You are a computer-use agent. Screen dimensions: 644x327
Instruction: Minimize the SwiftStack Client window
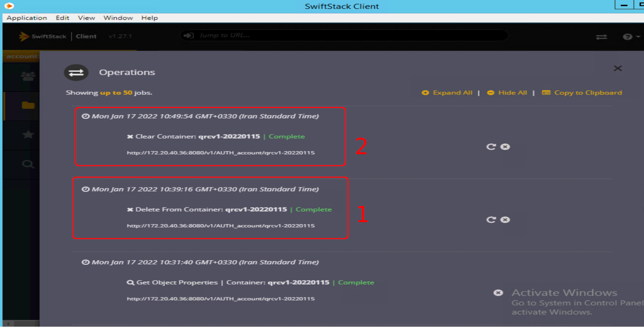point(624,5)
